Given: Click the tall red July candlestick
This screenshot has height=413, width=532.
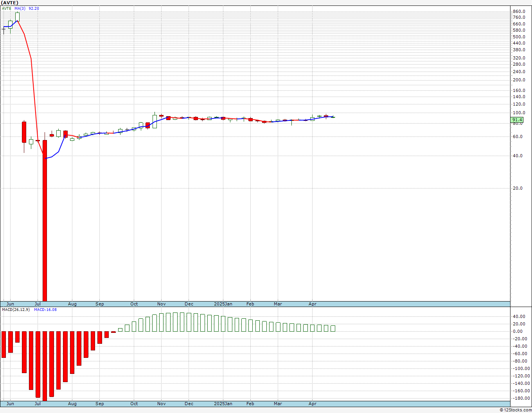Looking at the screenshot, I should point(45,220).
